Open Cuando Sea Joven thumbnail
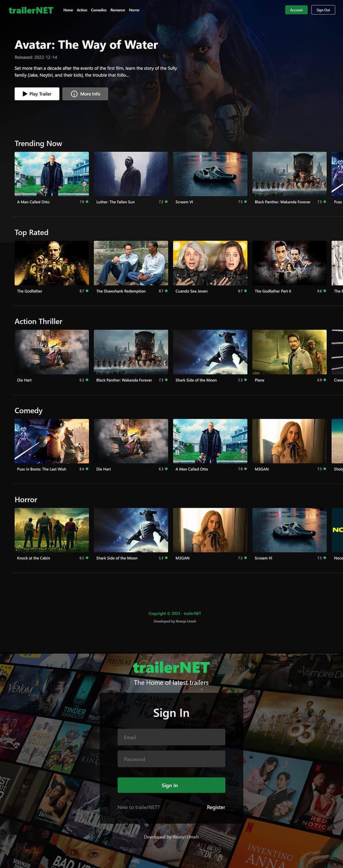 pyautogui.click(x=210, y=263)
